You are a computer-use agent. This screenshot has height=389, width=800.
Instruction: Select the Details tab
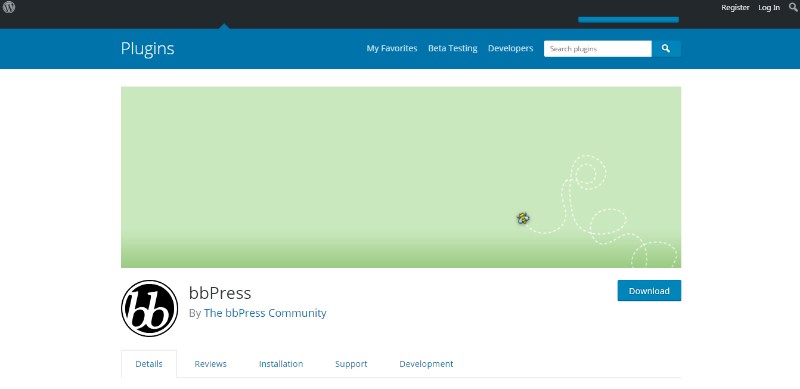[x=149, y=364]
